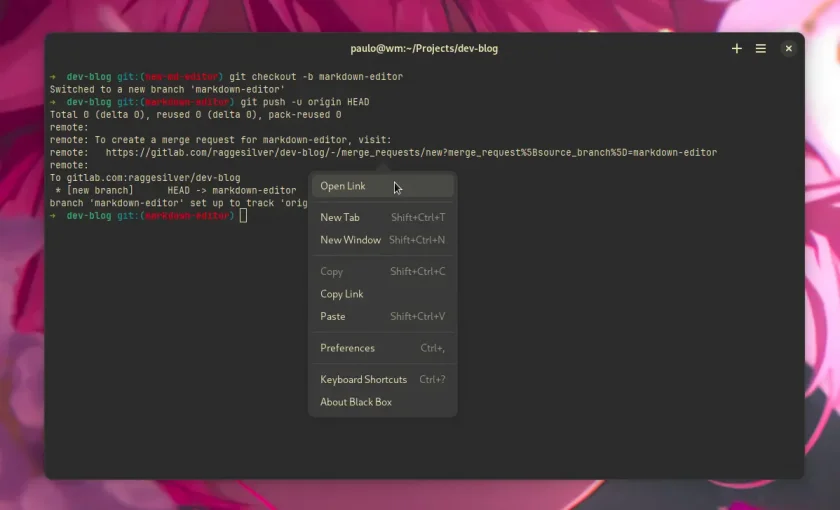
Task: Click the GitLab merge request URL
Action: point(411,153)
